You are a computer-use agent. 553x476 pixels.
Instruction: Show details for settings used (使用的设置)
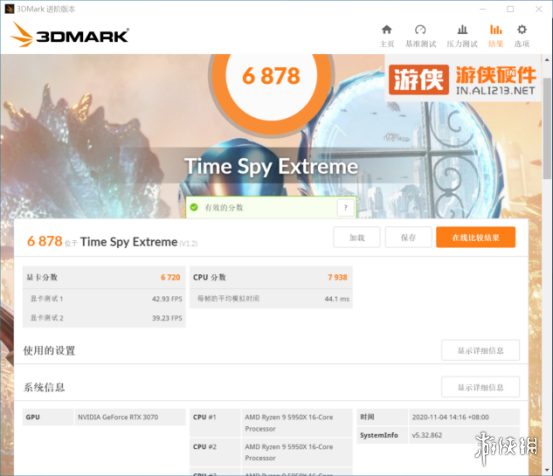[x=480, y=350]
